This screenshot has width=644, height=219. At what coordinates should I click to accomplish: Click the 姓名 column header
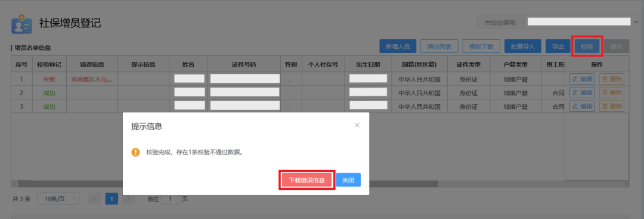tap(188, 64)
